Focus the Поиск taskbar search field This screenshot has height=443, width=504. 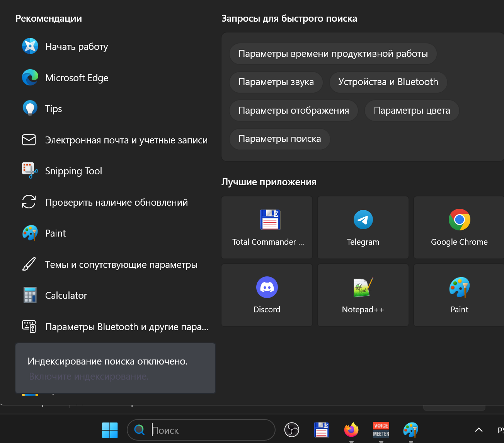(201, 430)
